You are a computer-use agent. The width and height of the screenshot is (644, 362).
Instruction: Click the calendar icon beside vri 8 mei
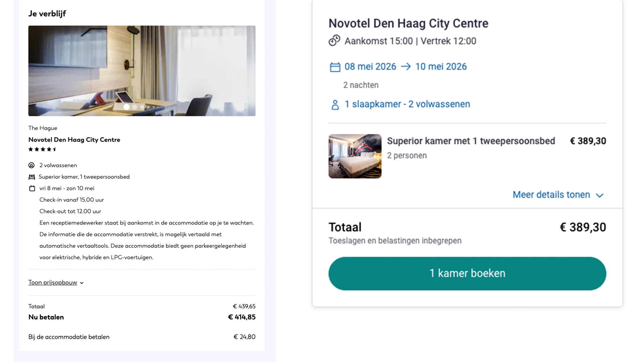pos(32,188)
